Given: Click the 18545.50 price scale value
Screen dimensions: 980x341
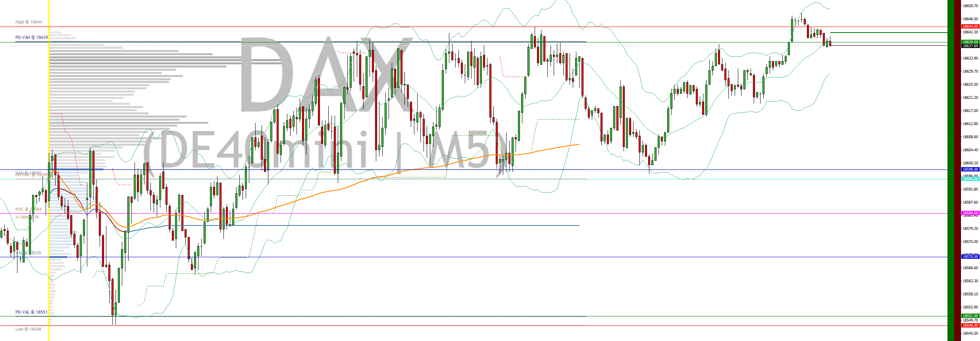Looking at the screenshot, I should pos(970,333).
